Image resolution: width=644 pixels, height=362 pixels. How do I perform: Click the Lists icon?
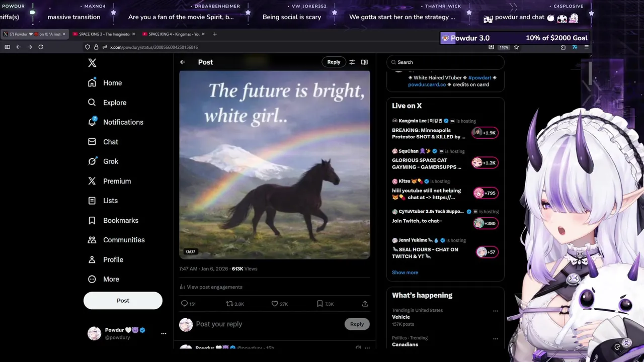[x=92, y=201]
